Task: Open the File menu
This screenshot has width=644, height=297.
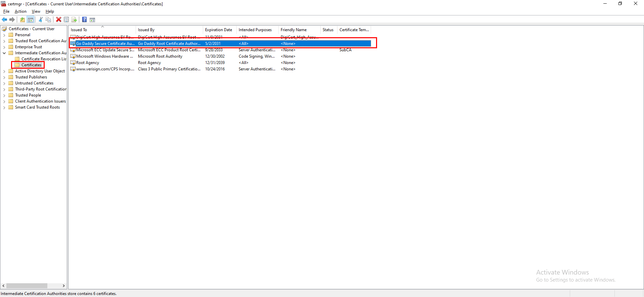Action: tap(6, 11)
